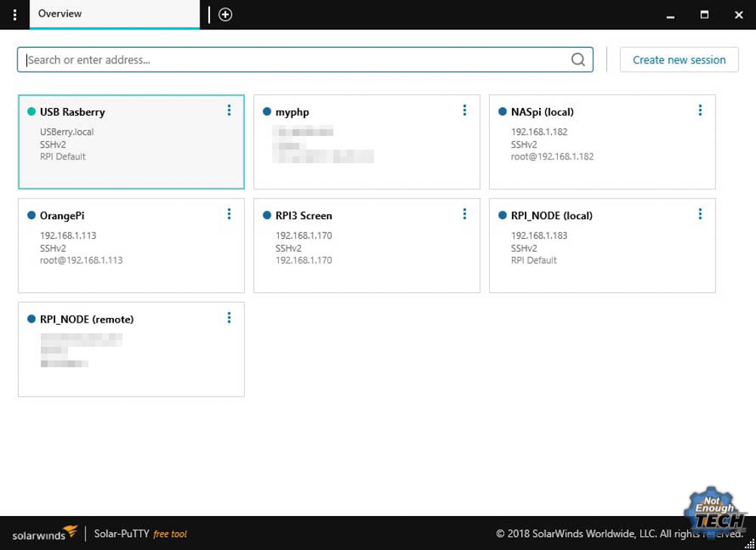The image size is (756, 550).
Task: Click the search magnifier icon
Action: (578, 60)
